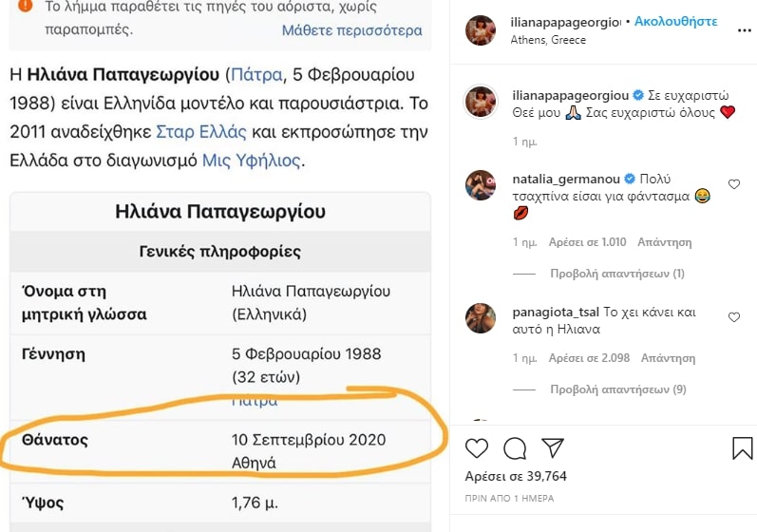Viewport: 757px width, 532px height.
Task: Share post via paper plane icon
Action: click(553, 447)
